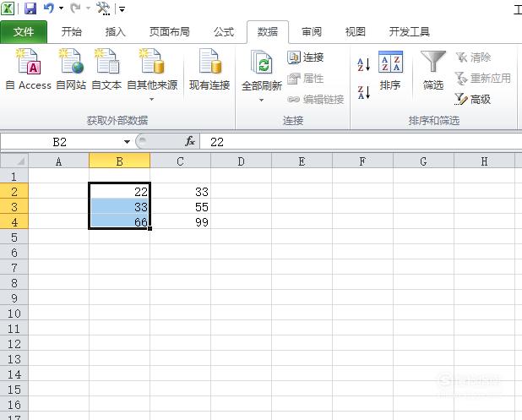The image size is (522, 420).
Task: Switch to the 开发工具 tab
Action: click(409, 32)
